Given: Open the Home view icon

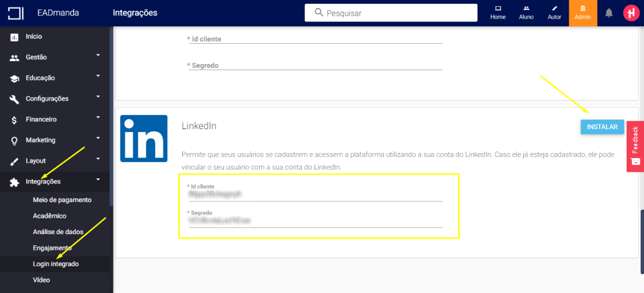Looking at the screenshot, I should (498, 8).
